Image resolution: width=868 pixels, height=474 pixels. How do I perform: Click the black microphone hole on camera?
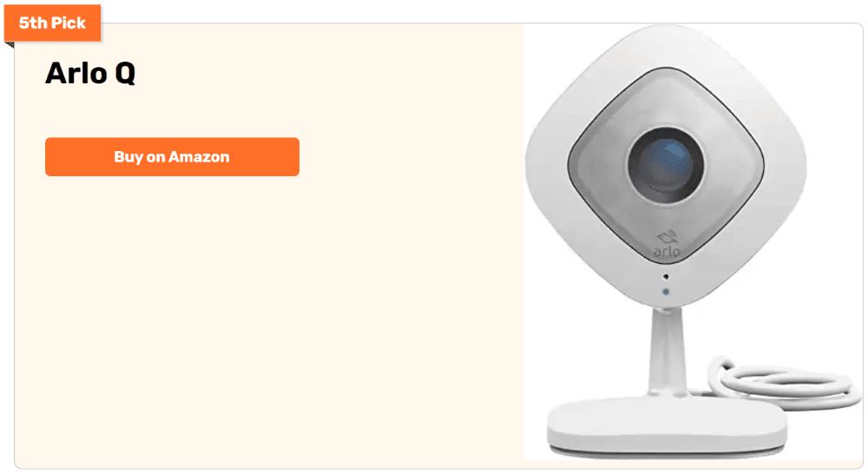tap(666, 276)
